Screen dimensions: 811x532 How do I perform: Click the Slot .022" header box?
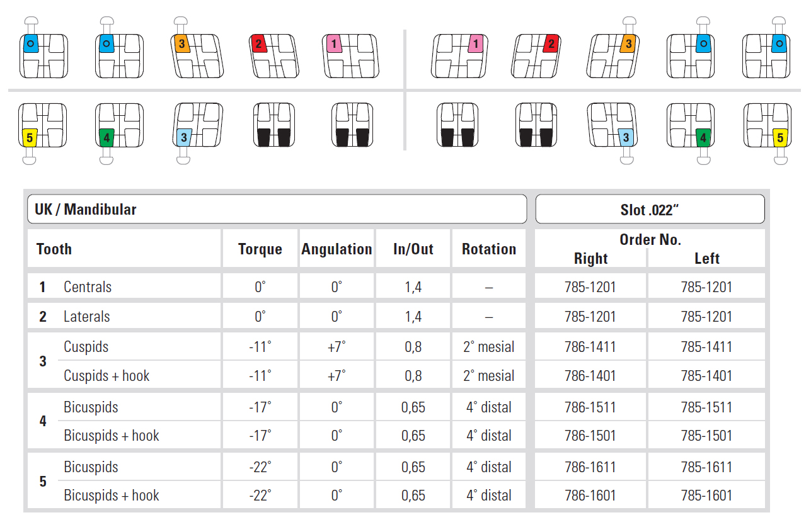[x=650, y=209]
